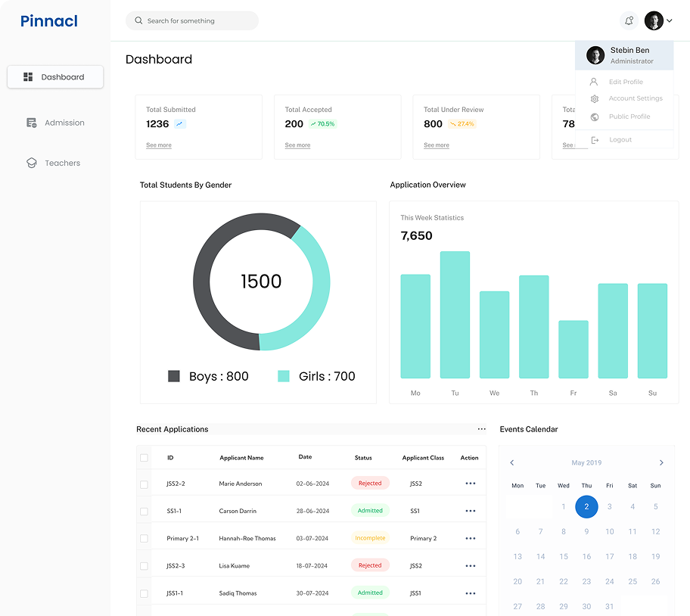Click the Logout arrow icon
This screenshot has width=690, height=616.
[x=594, y=140]
